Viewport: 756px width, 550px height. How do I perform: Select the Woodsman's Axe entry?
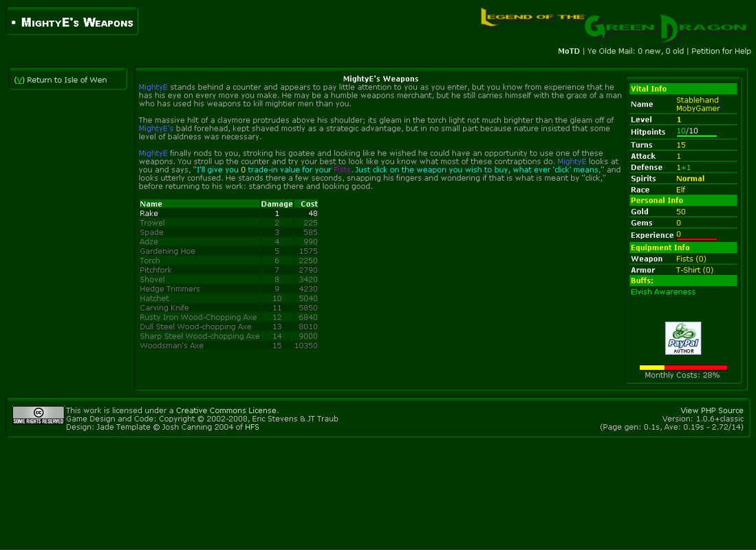173,346
